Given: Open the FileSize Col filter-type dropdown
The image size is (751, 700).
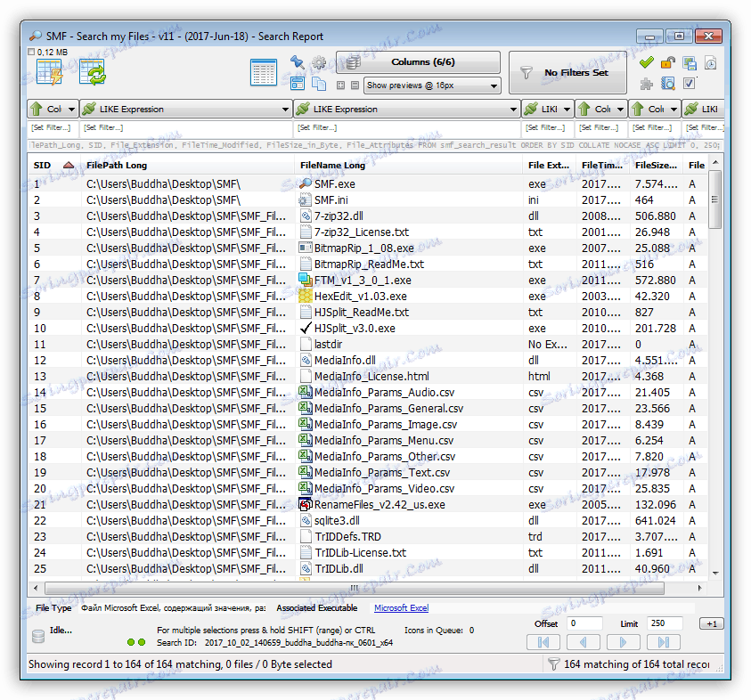Looking at the screenshot, I should [x=655, y=110].
